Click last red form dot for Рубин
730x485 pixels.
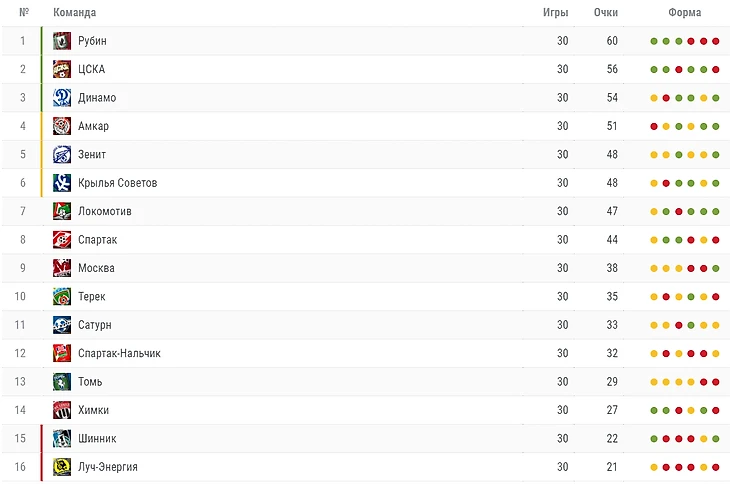[x=716, y=41]
